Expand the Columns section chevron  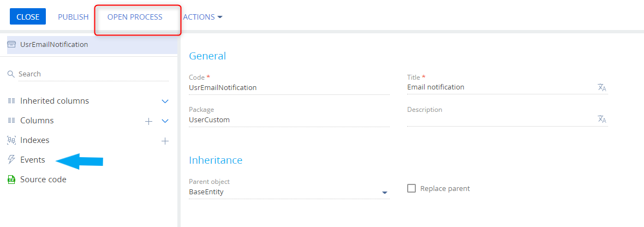coord(165,121)
